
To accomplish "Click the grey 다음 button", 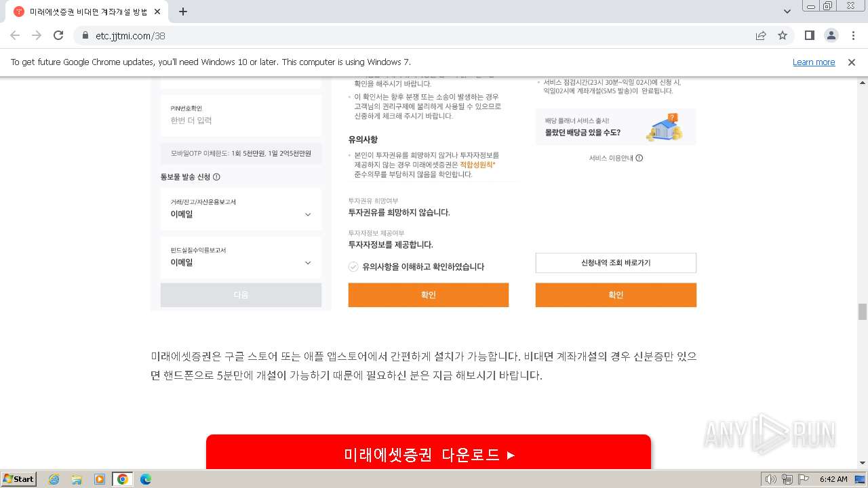I will point(241,295).
